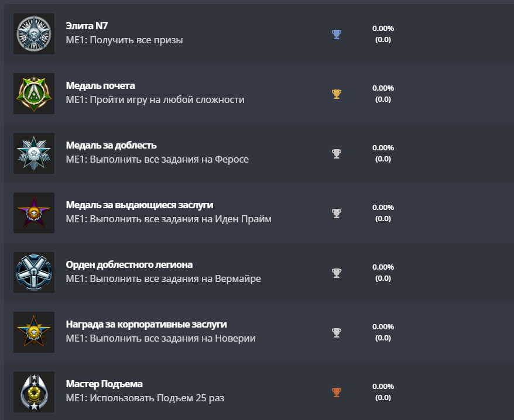Image resolution: width=514 pixels, height=420 pixels.
Task: Click the Медаль почета badge icon
Action: click(x=34, y=94)
